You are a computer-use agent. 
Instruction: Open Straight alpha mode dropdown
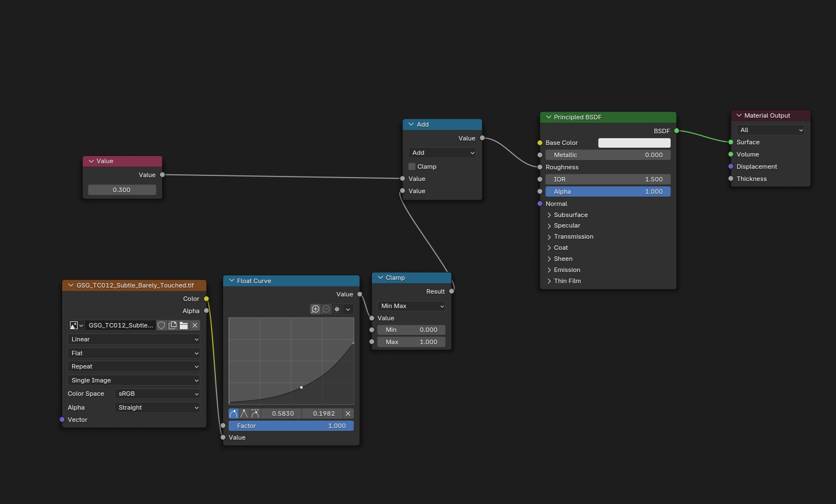point(157,407)
